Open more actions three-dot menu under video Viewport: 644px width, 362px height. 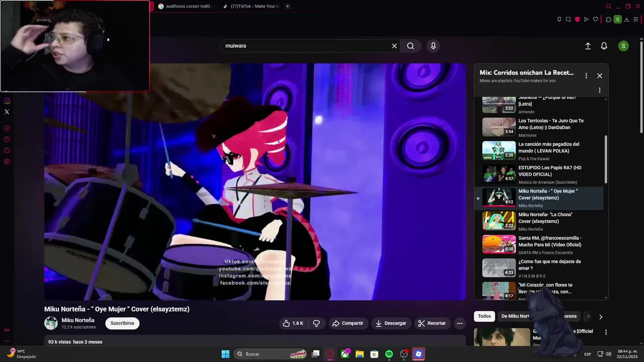point(459,323)
